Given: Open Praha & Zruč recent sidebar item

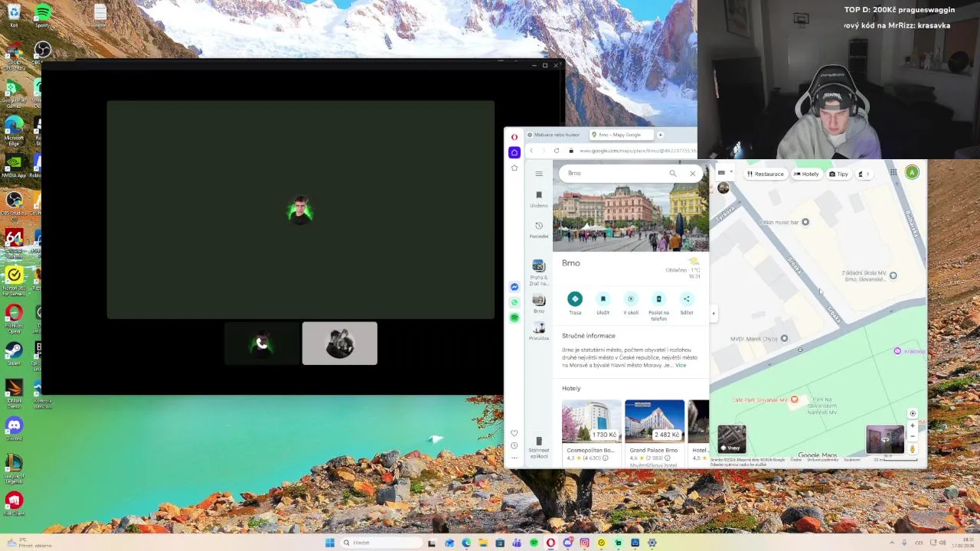Looking at the screenshot, I should tap(539, 272).
